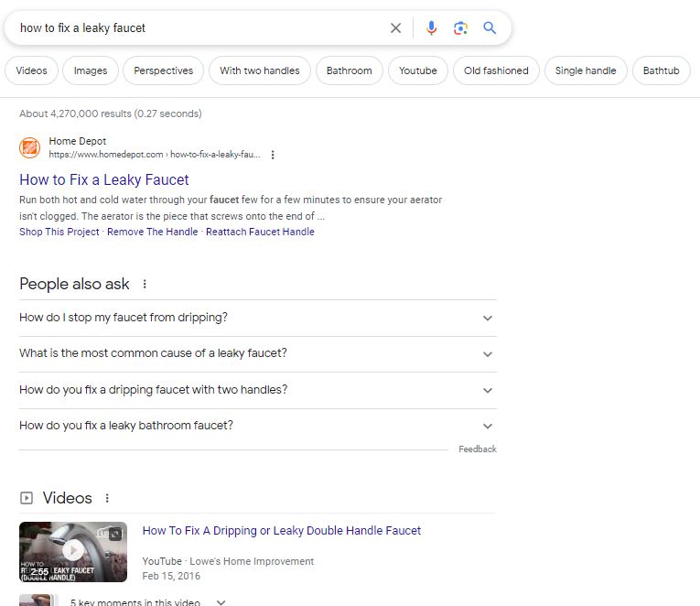Open 'How to Fix a Leaky Faucet' result title
This screenshot has width=700, height=606.
click(x=104, y=179)
